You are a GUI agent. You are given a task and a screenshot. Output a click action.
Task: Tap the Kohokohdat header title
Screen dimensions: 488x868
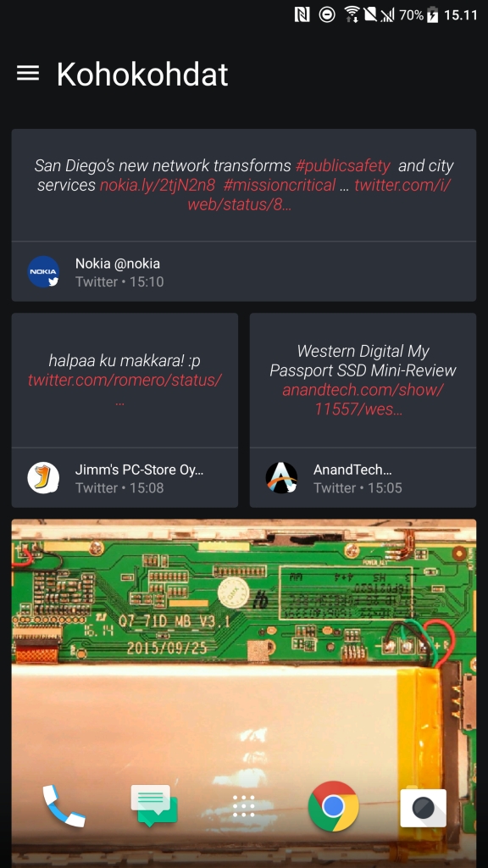coord(142,74)
